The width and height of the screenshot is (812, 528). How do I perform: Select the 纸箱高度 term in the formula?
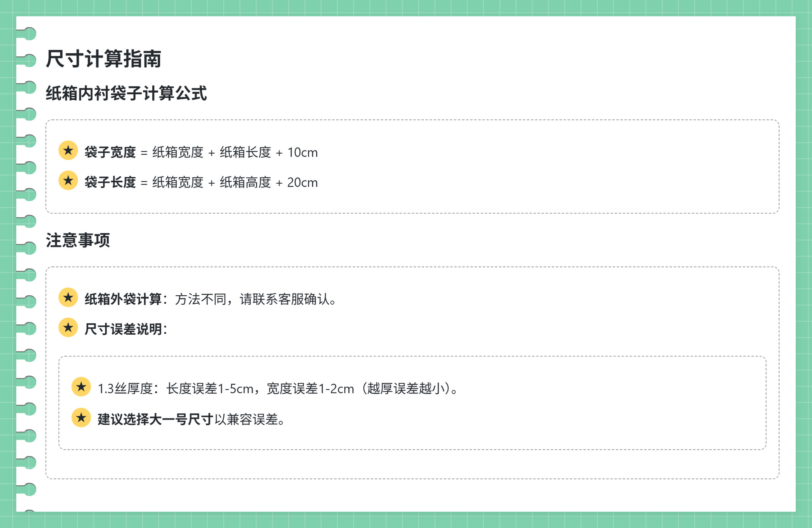(x=245, y=182)
